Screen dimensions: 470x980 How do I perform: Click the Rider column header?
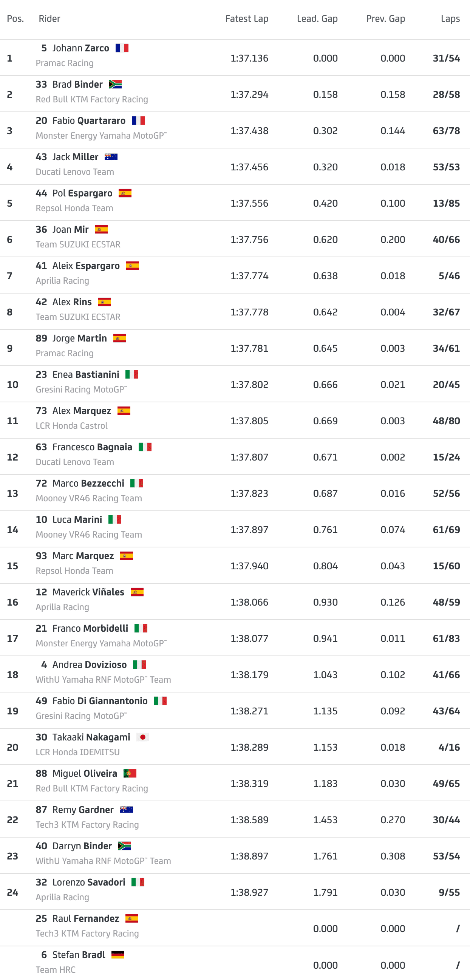[x=49, y=19]
